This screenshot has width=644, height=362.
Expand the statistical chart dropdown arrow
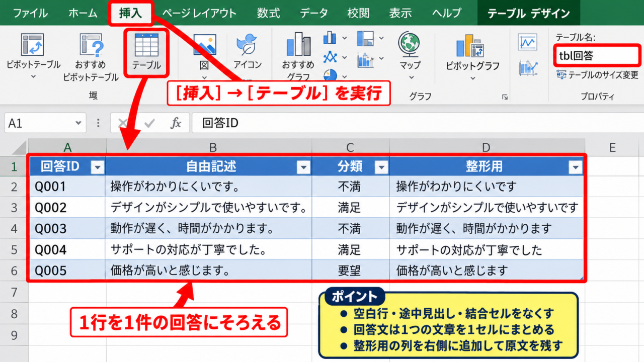pos(381,59)
